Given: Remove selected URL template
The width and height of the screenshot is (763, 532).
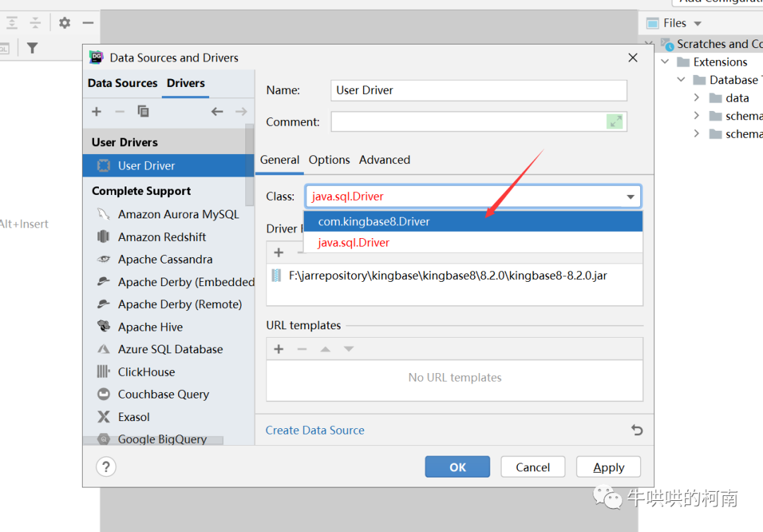Looking at the screenshot, I should pos(302,349).
